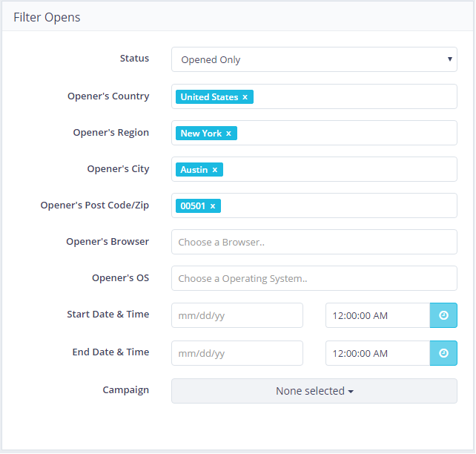The height and width of the screenshot is (454, 476).
Task: Focus the End time 12:00:00 AM field
Action: click(377, 353)
